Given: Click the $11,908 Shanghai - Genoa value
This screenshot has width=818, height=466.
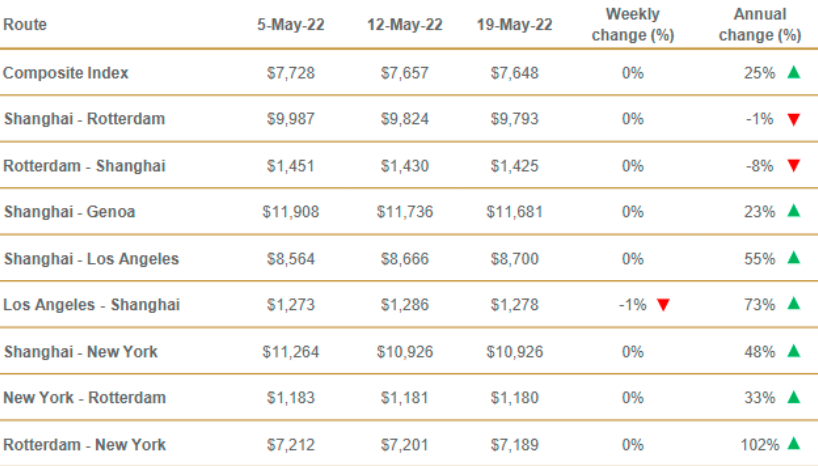Looking at the screenshot, I should tap(290, 212).
